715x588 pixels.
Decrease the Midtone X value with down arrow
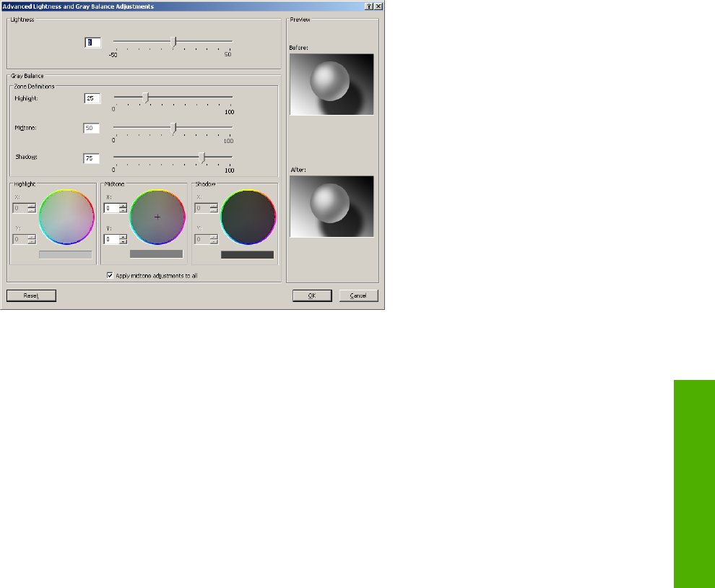tap(123, 210)
